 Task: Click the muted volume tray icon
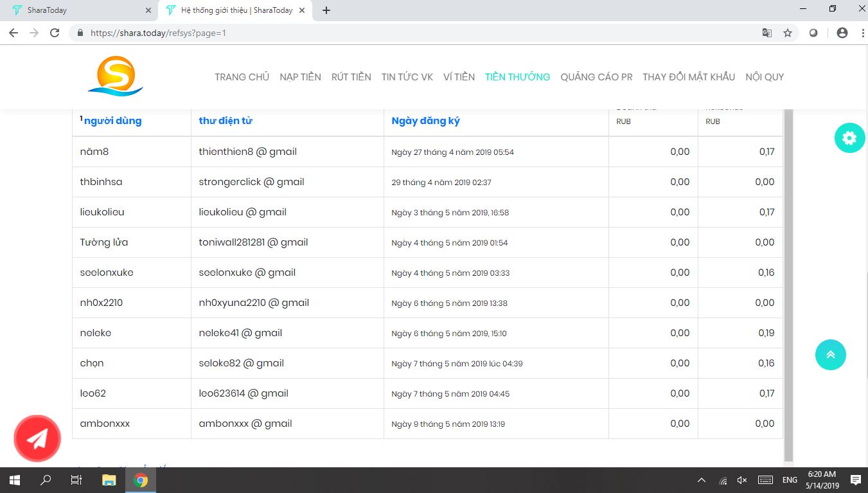[742, 480]
